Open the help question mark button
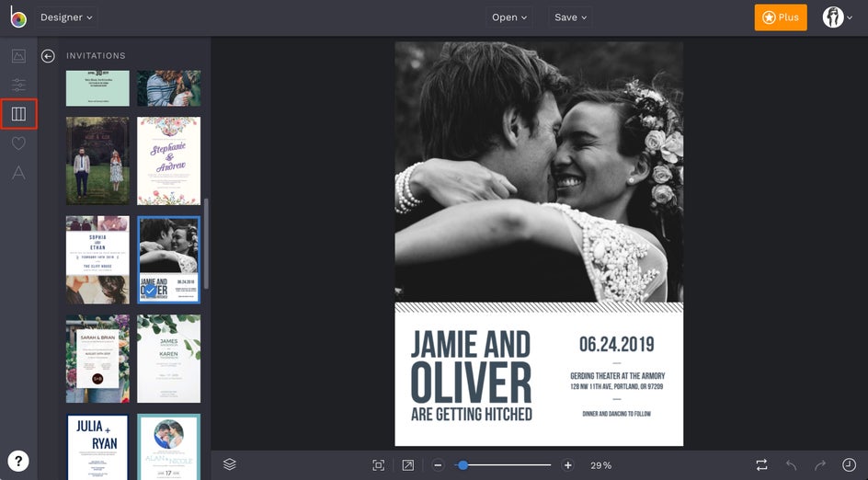868x480 pixels. point(18,461)
